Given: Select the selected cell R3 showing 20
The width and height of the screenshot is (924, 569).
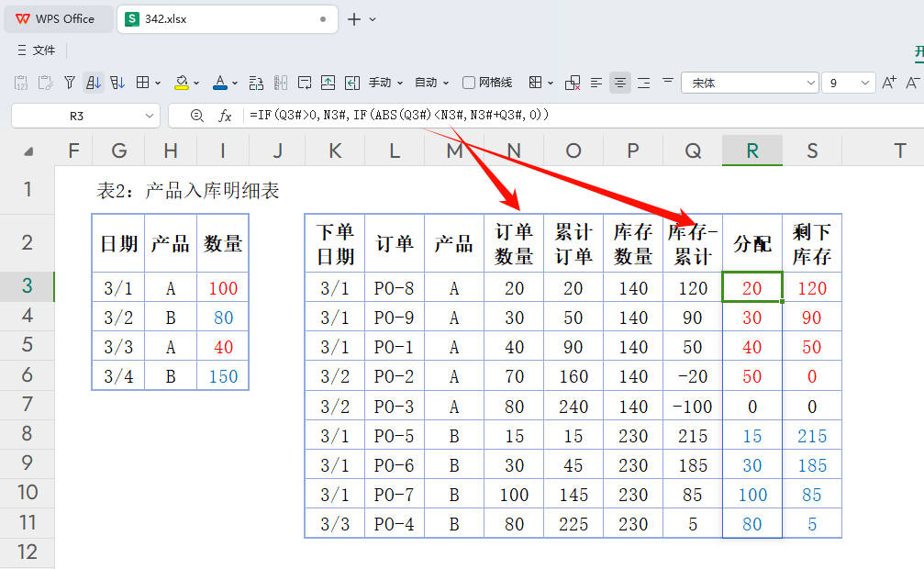Looking at the screenshot, I should (752, 288).
